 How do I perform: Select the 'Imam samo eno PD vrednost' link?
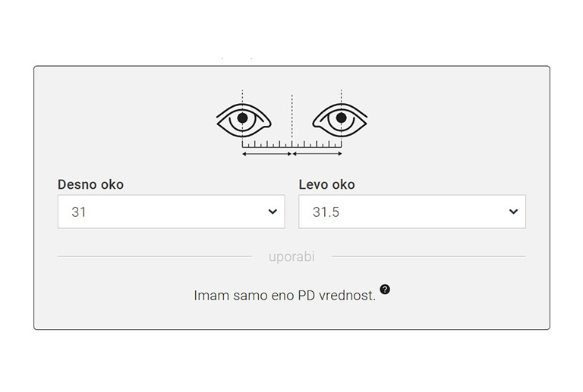pos(285,296)
